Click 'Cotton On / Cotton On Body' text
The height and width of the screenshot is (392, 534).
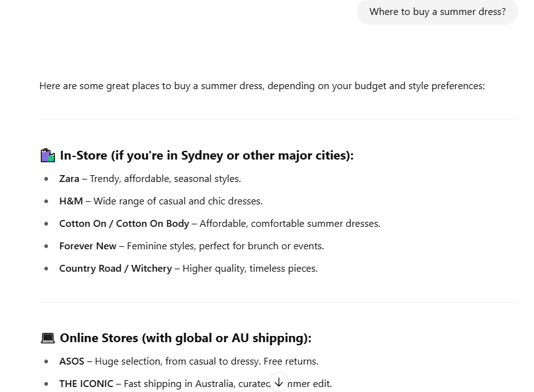pos(124,224)
